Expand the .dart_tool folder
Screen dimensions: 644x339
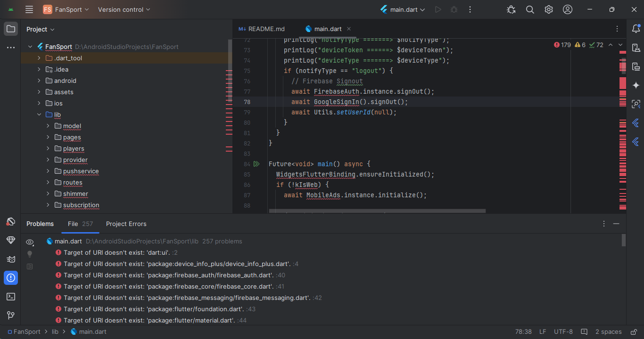click(39, 58)
